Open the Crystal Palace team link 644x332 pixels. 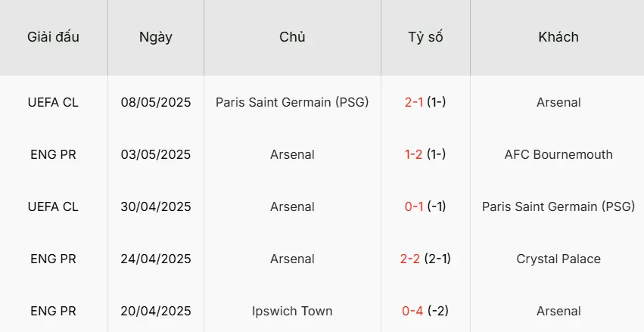(558, 259)
